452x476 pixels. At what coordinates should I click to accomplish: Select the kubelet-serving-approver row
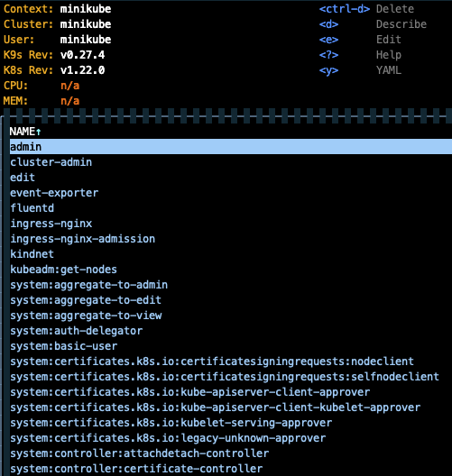231,423
